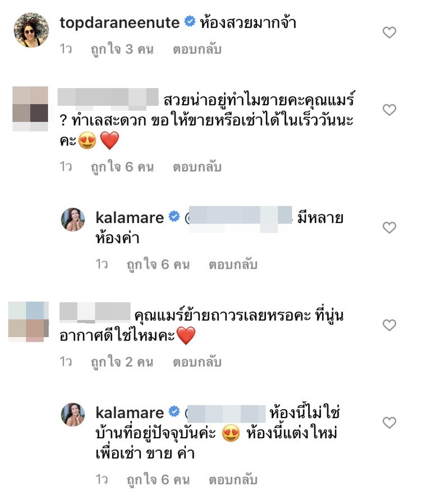Tap heart on the 'สวยน่าอยู่ทำไมขาย' comment

point(389,110)
